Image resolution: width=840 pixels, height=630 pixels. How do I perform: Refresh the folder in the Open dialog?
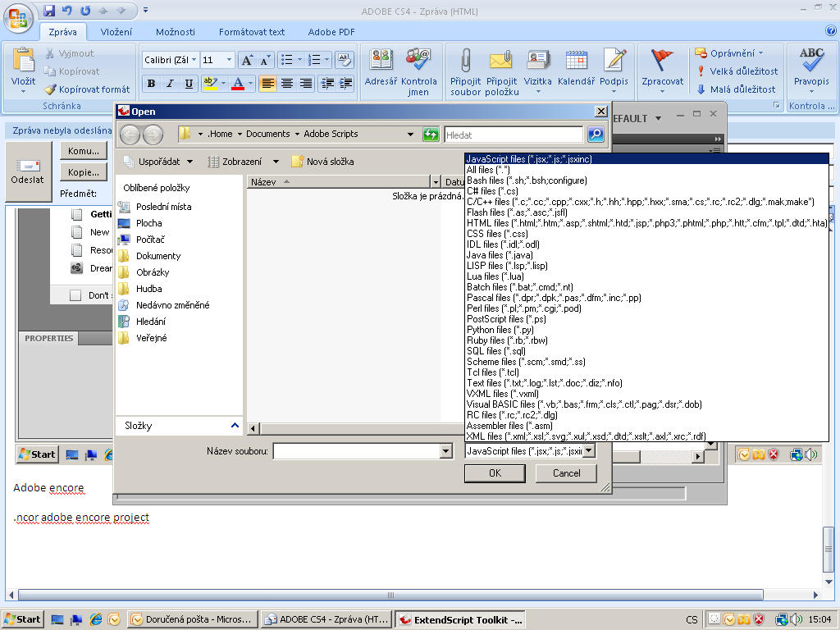pos(431,135)
